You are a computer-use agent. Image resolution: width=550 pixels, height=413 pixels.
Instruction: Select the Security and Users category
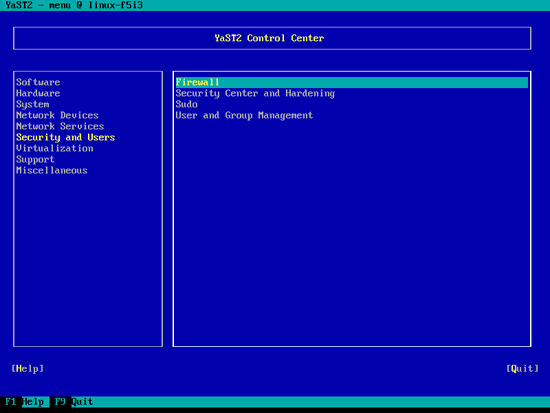tap(66, 138)
